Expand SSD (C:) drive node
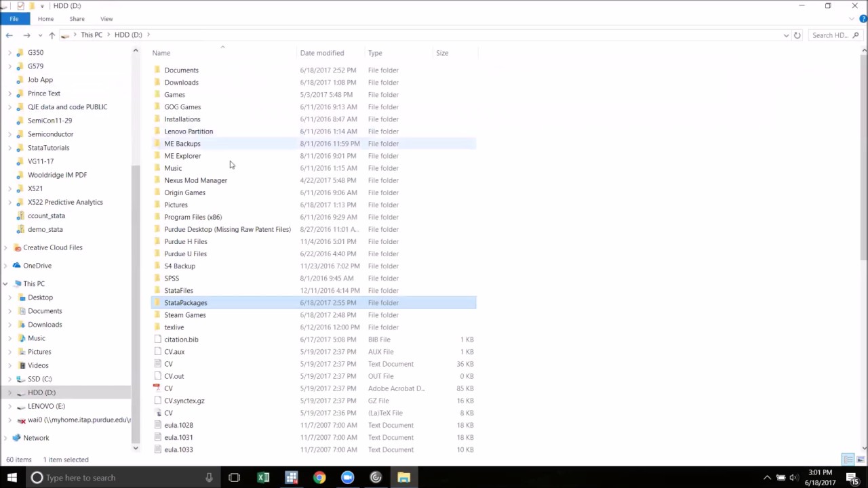Screen dimensions: 868x488 coord(9,379)
